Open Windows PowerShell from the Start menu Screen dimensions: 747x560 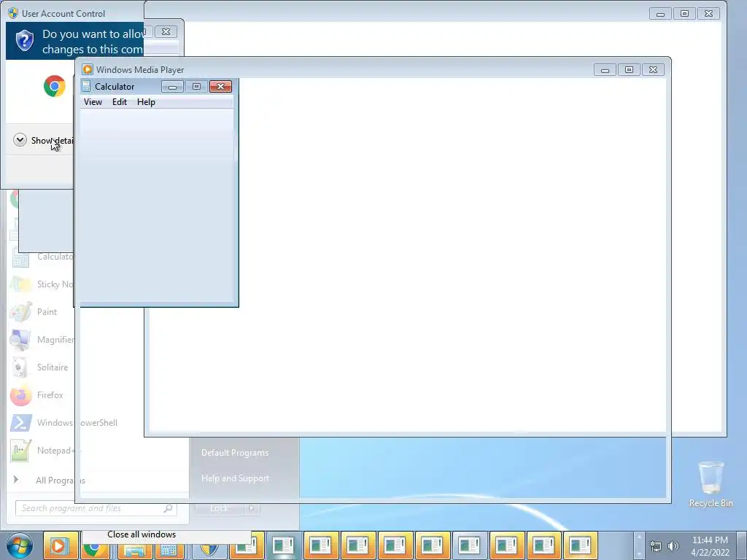[x=63, y=422]
